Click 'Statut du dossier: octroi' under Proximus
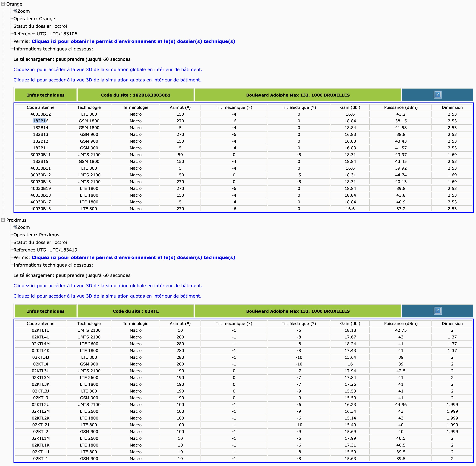The height and width of the screenshot is (466, 476). pyautogui.click(x=40, y=242)
